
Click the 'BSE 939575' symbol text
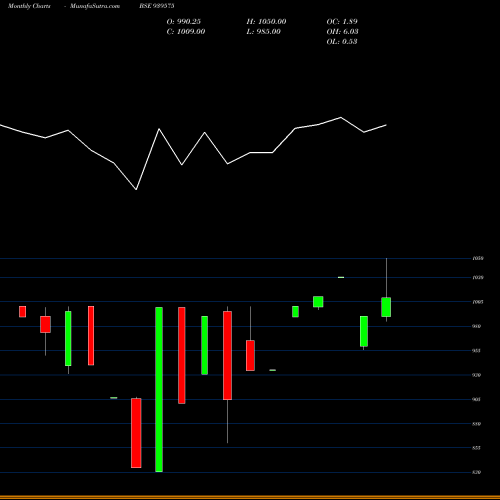point(157,6)
